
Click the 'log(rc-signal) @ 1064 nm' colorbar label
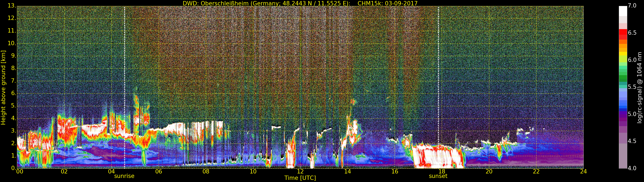[x=639, y=88]
